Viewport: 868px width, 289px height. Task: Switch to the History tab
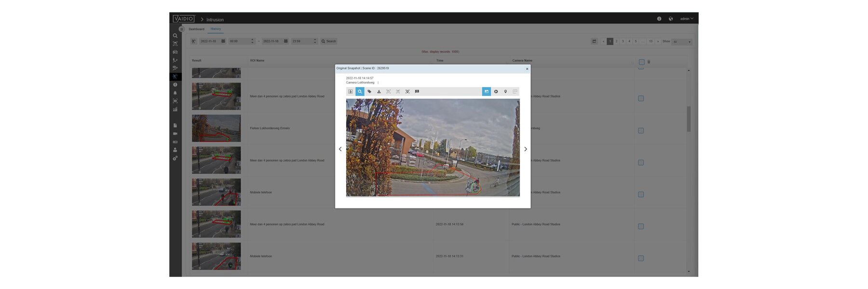(216, 29)
